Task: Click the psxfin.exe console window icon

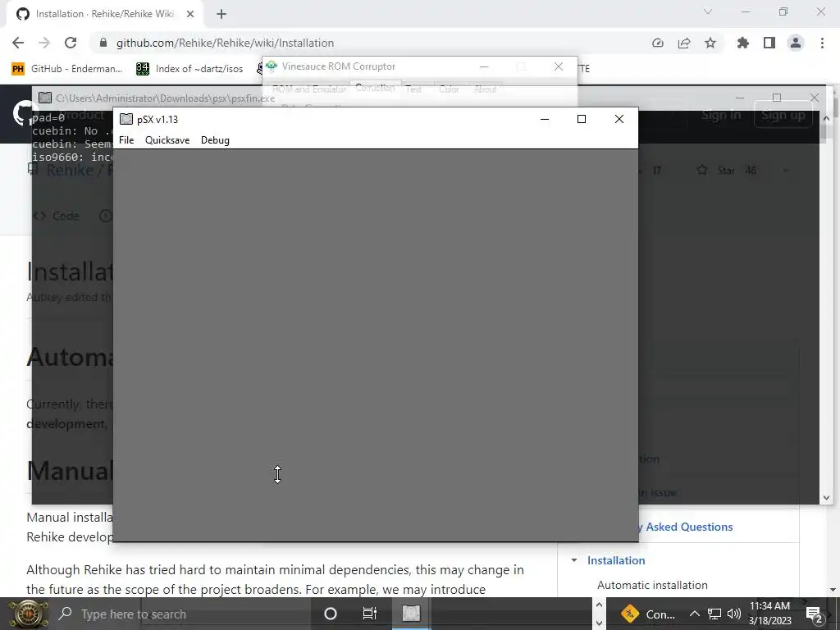Action: tap(45, 98)
